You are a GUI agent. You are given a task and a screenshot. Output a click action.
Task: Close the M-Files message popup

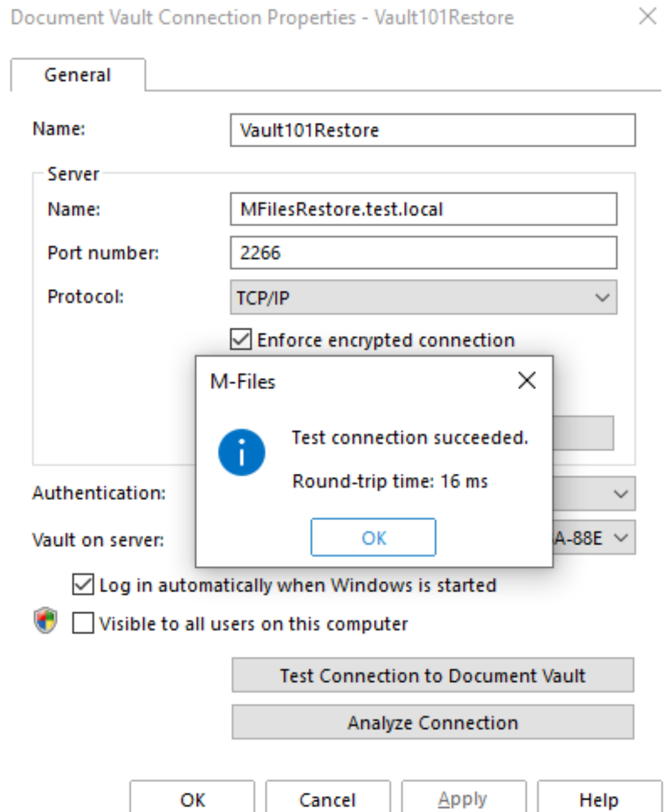[527, 380]
